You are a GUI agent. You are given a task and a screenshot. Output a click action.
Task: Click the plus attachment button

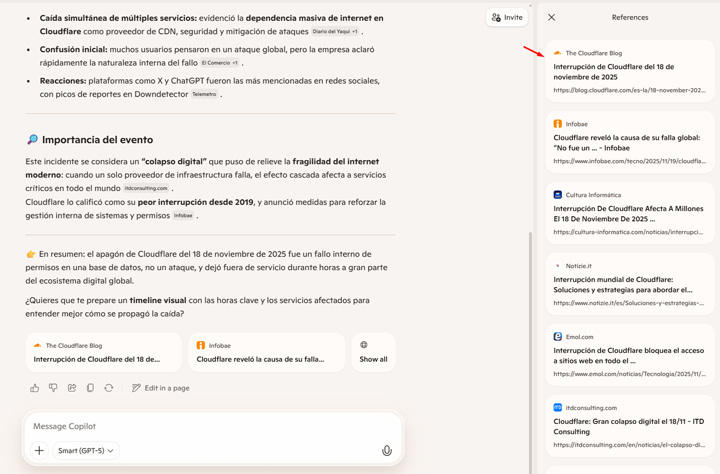click(x=39, y=451)
